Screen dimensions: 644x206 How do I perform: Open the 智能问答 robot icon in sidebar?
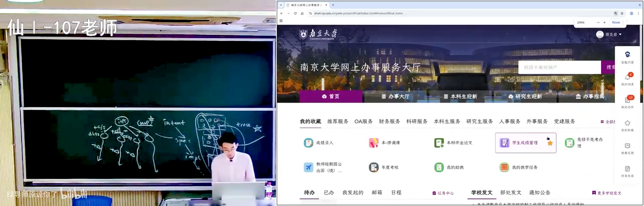(x=627, y=54)
